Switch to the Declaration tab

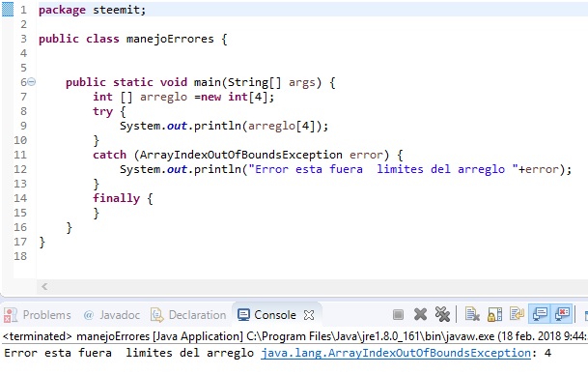click(188, 314)
